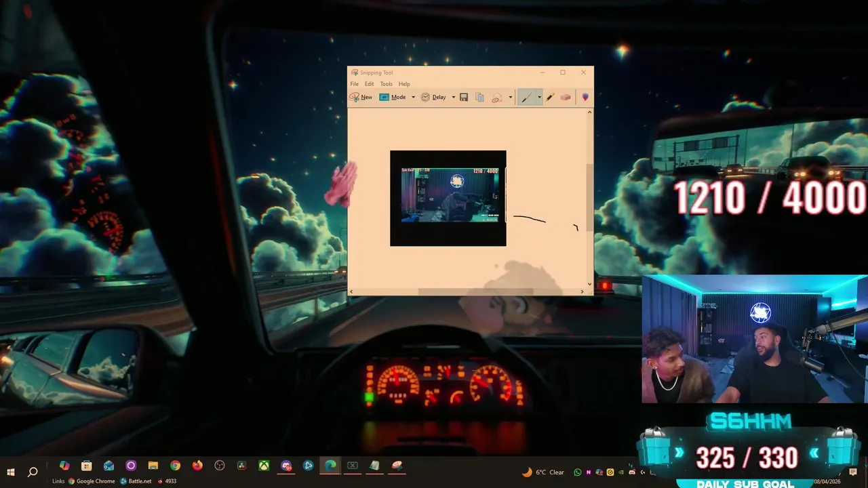This screenshot has height=488, width=868.
Task: Expand the Pen options dropdown arrow
Action: click(x=540, y=97)
